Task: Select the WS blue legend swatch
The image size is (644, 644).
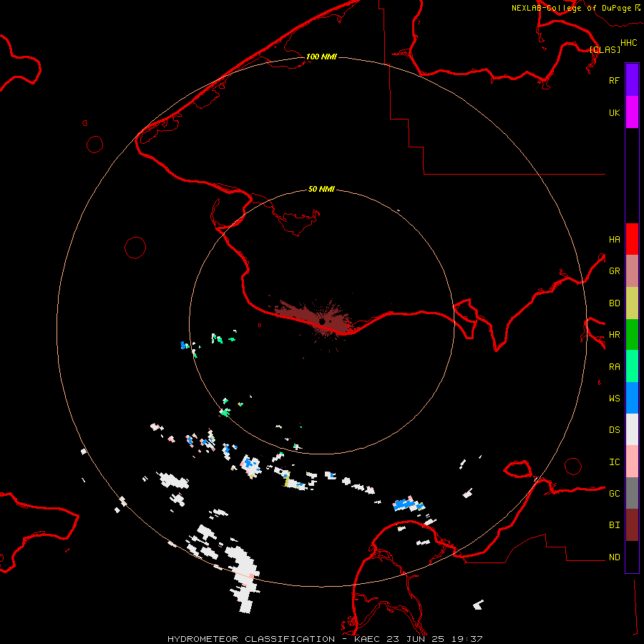Action: (632, 398)
